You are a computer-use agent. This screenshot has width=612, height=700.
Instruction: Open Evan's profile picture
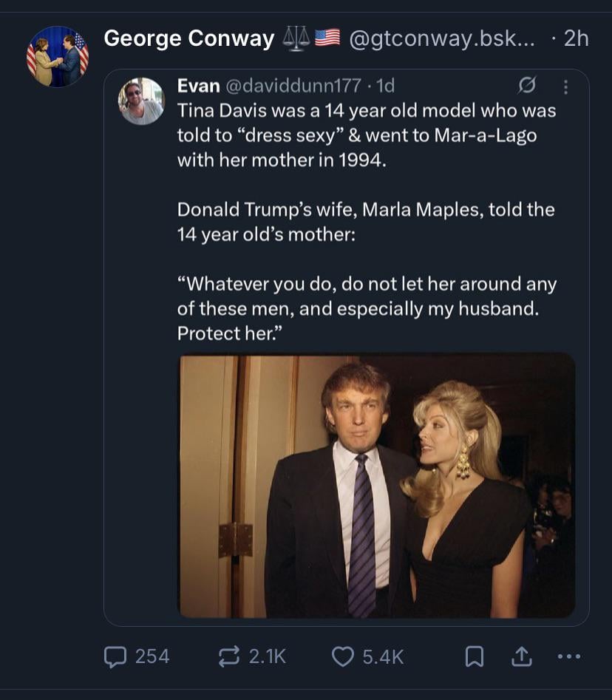(x=141, y=101)
